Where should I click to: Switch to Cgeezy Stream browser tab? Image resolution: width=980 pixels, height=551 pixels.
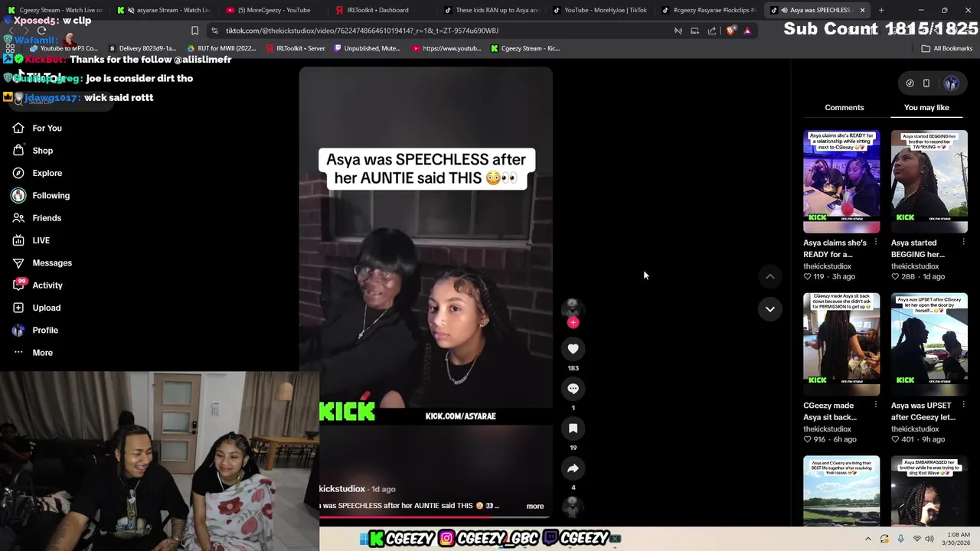(x=55, y=10)
